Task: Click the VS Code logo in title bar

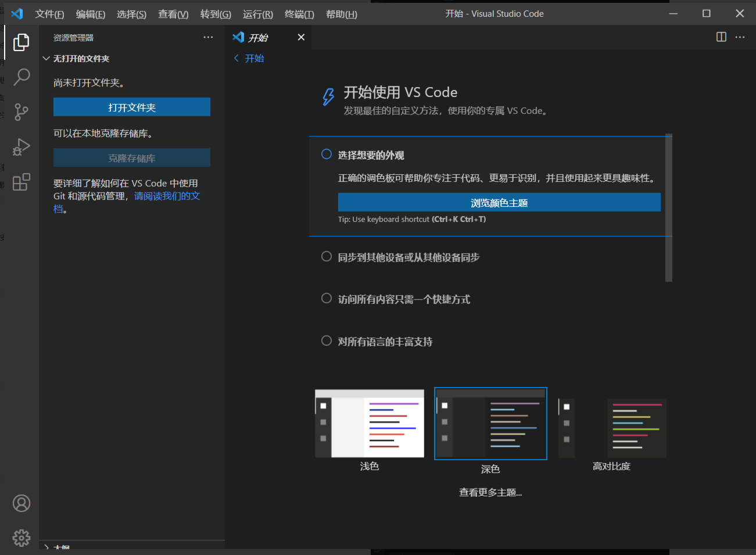Action: 17,13
